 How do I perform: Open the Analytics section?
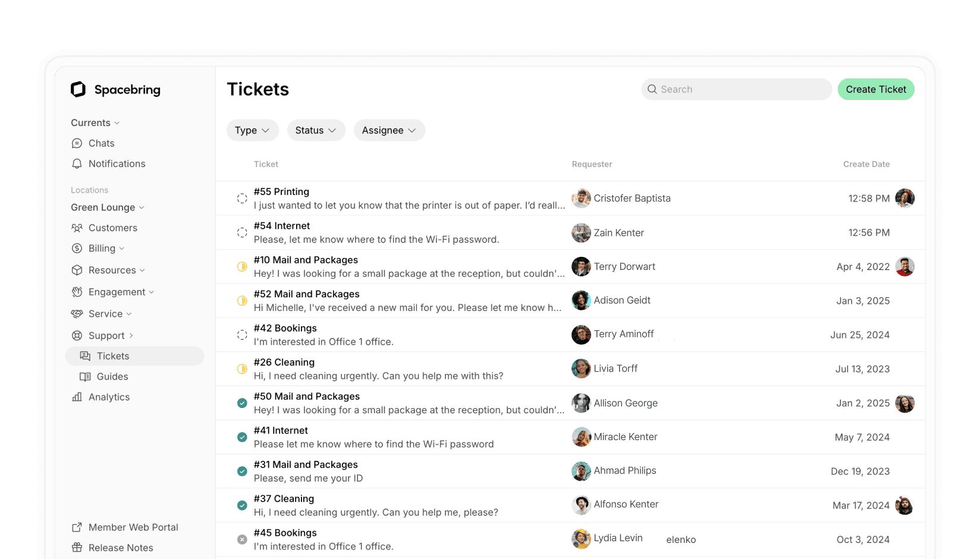tap(109, 397)
